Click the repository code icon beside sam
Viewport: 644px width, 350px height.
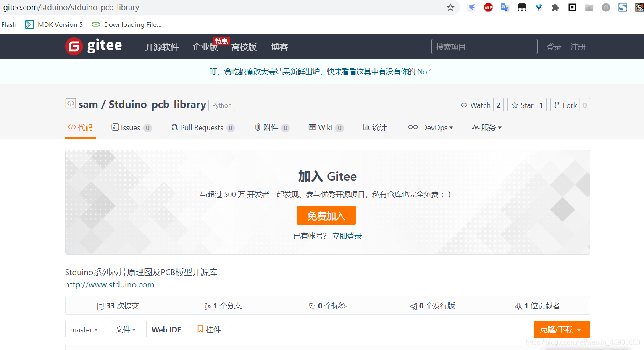[x=71, y=103]
